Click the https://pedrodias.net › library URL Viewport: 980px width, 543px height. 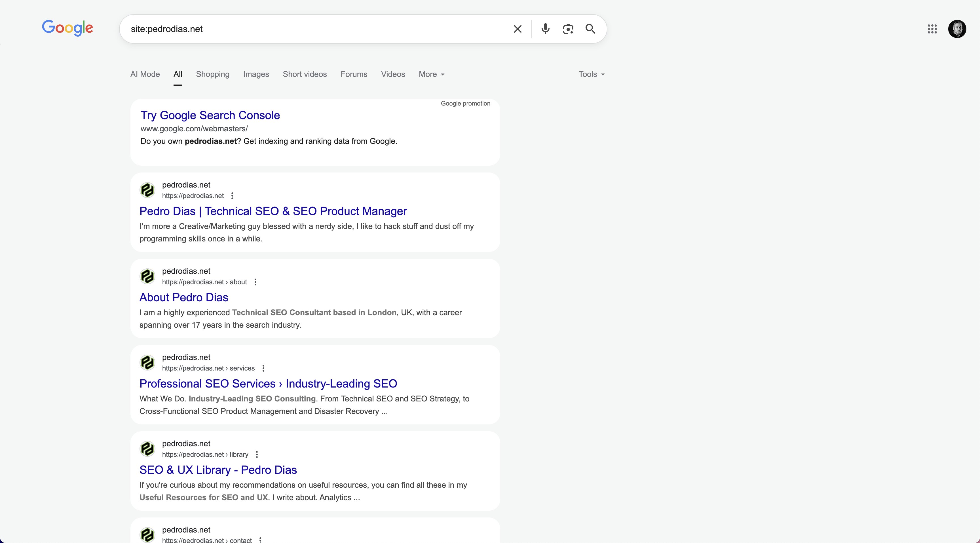[x=205, y=454]
